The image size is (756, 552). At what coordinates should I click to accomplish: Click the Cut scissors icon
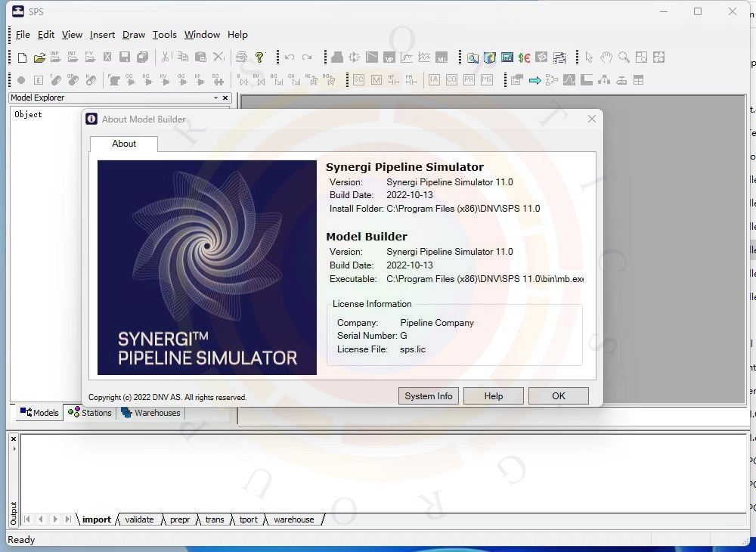(x=165, y=57)
